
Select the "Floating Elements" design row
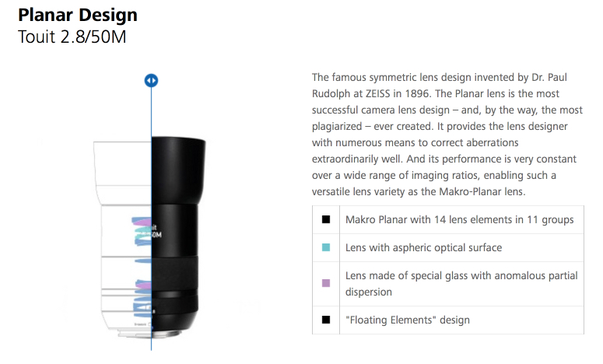[x=448, y=320]
